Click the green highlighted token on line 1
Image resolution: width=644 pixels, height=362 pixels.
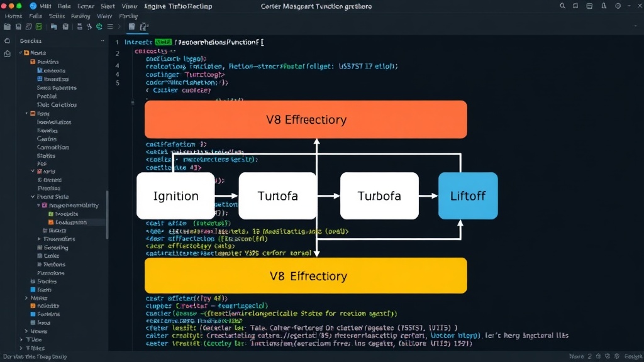coord(163,42)
